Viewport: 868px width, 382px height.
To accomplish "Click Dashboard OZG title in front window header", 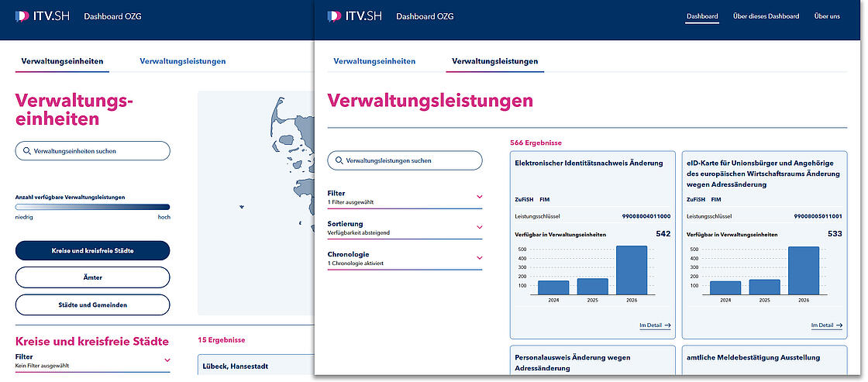I will (425, 16).
